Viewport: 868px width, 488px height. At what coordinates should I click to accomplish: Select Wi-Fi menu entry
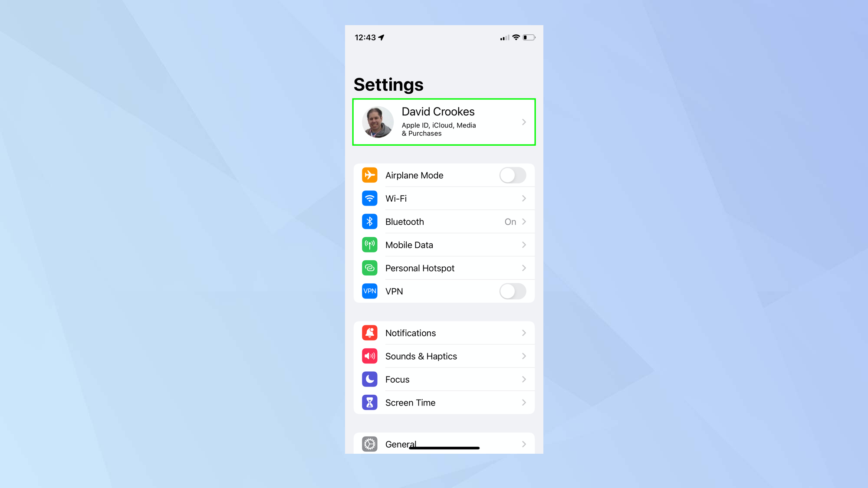click(x=444, y=198)
